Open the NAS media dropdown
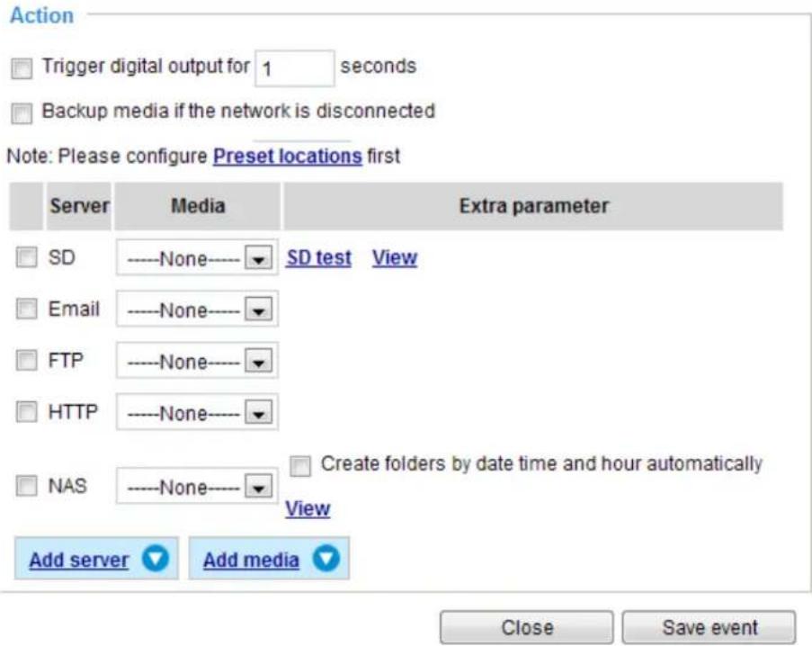This screenshot has width=812, height=646. point(197,487)
